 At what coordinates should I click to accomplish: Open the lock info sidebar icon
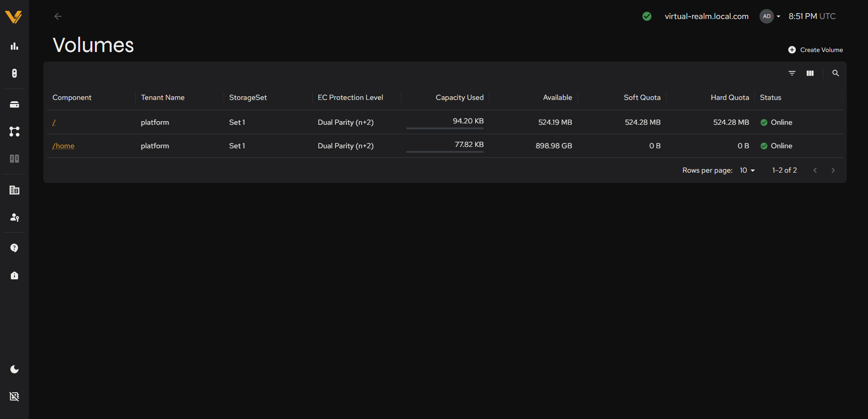click(x=14, y=275)
